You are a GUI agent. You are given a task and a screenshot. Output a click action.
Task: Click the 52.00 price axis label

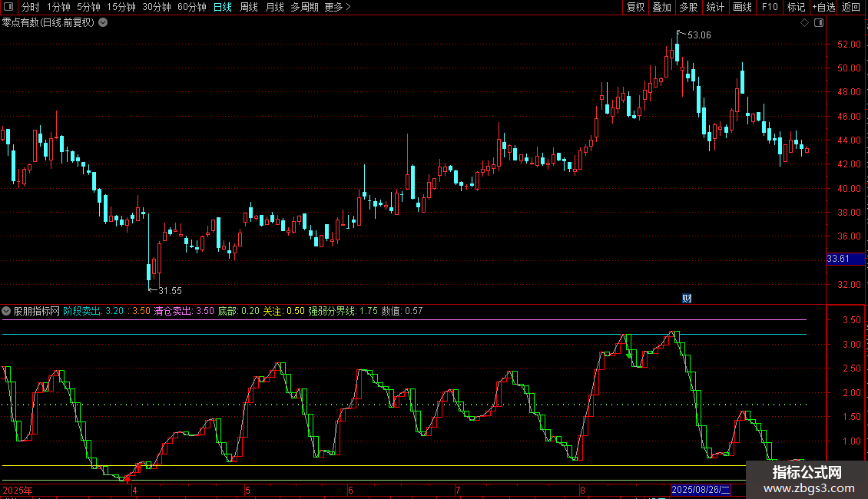(849, 45)
